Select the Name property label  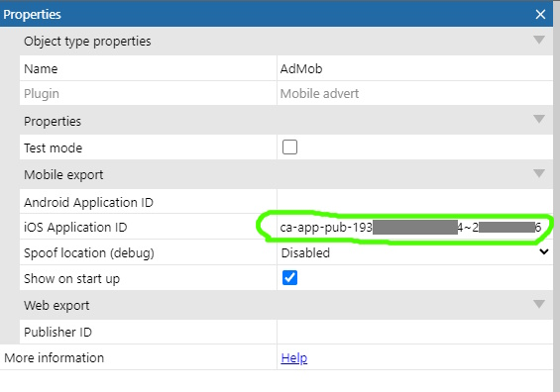(x=41, y=68)
